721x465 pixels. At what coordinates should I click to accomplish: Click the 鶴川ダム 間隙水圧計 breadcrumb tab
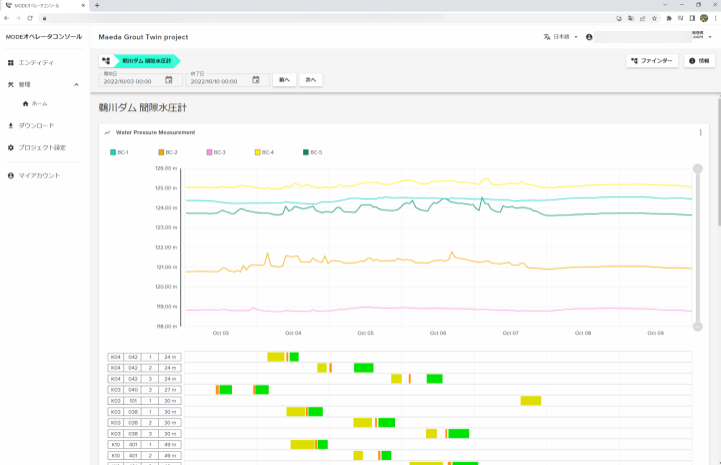(x=147, y=61)
